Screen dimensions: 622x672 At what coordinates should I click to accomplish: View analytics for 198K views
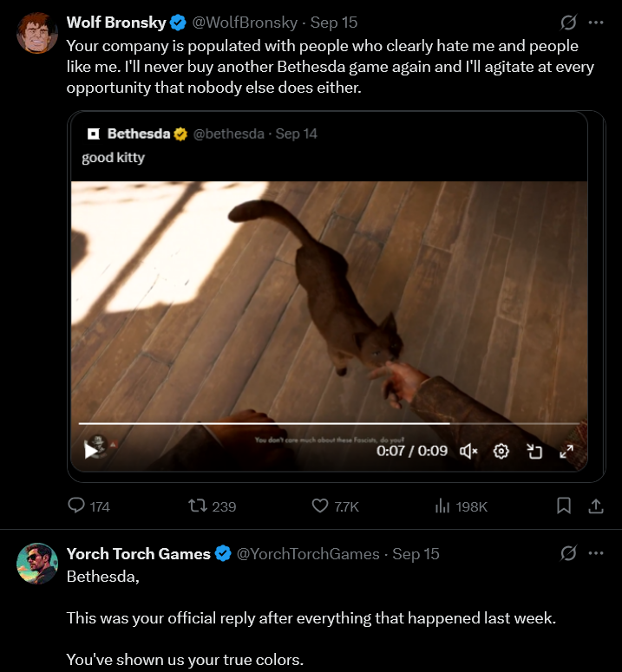[442, 506]
